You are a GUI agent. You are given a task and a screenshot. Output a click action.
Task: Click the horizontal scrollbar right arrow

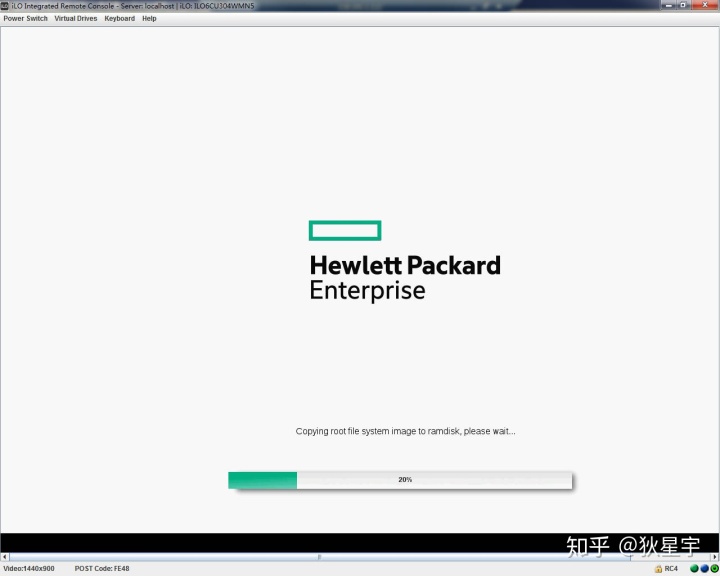click(x=715, y=557)
